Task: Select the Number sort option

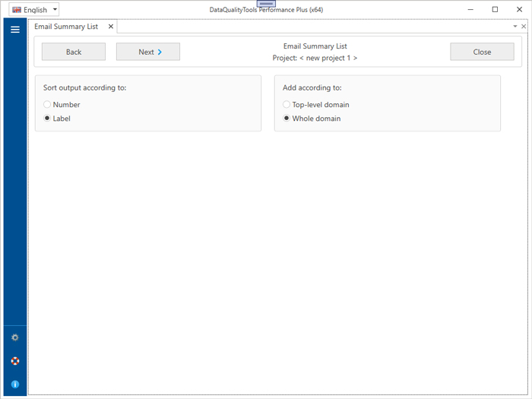Action: (x=47, y=105)
